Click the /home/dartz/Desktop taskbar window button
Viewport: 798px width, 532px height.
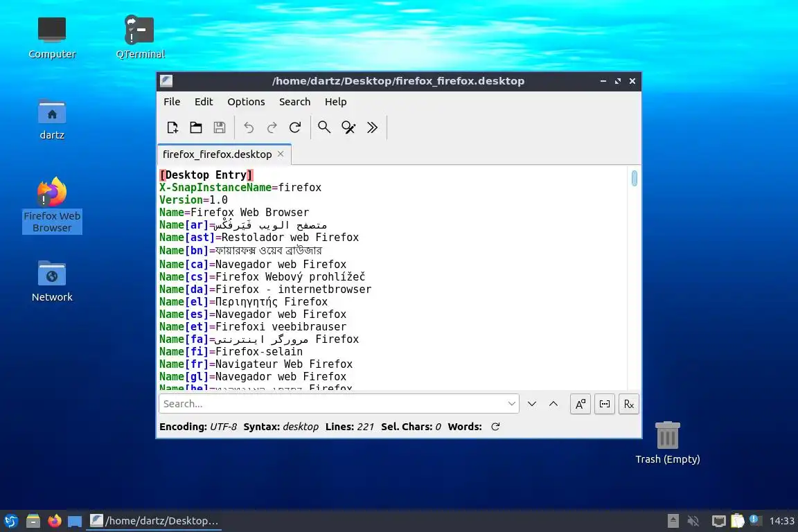154,521
